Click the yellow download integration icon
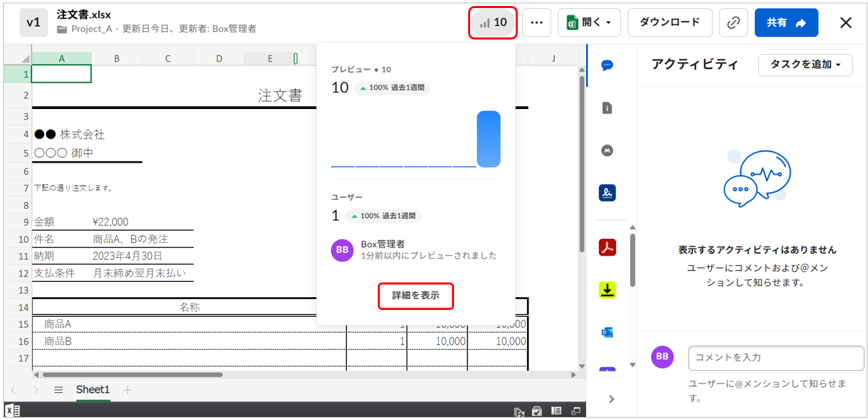The height and width of the screenshot is (419, 868). (x=607, y=290)
